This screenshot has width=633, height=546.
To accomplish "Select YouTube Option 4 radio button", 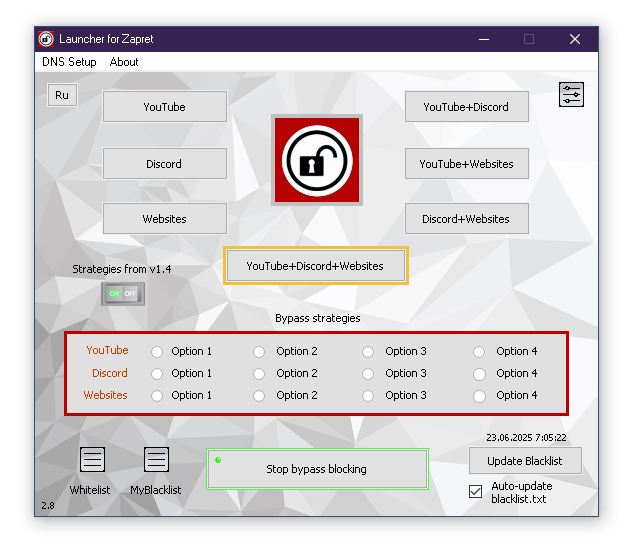I will tap(479, 352).
